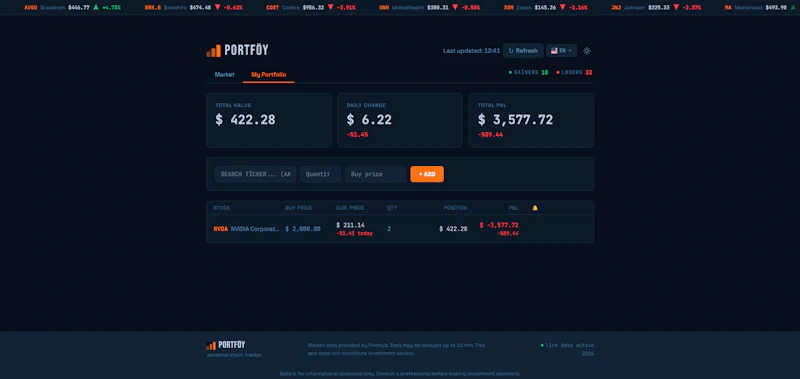The height and width of the screenshot is (379, 800).
Task: Click the STOCK column header
Action: pyautogui.click(x=221, y=208)
